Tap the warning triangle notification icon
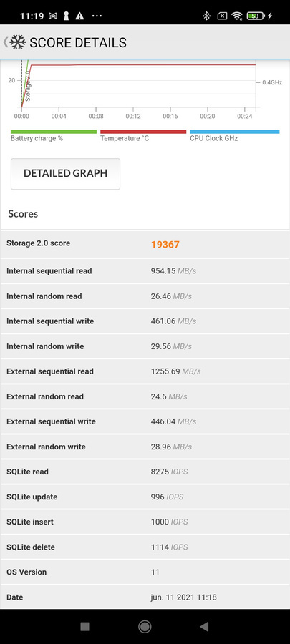 tap(79, 16)
